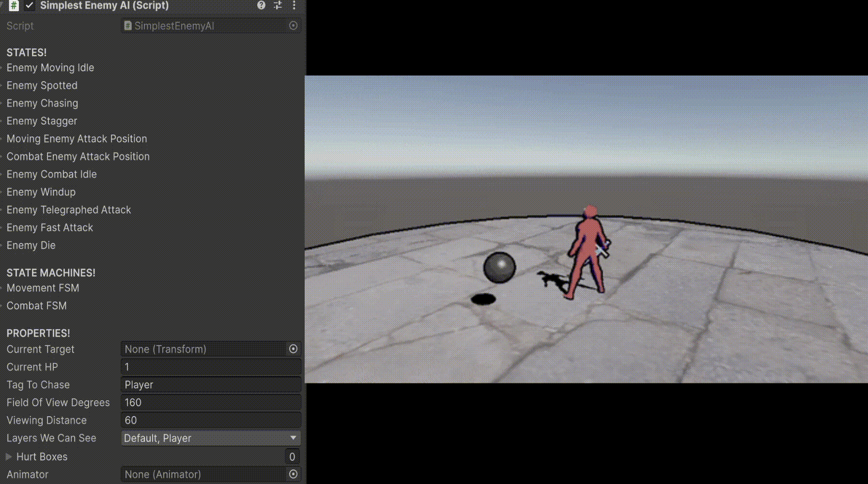Open the component help reference icon
The height and width of the screenshot is (484, 868).
coord(261,5)
